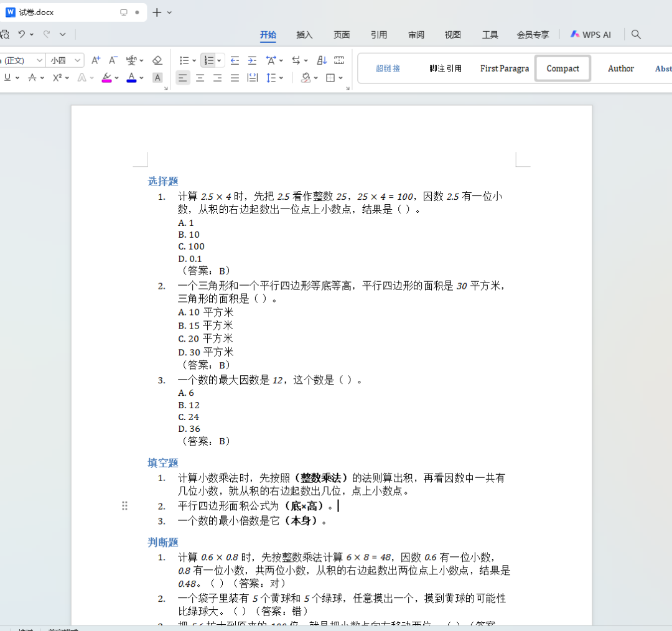Screen dimensions: 672x631
Task: Toggle distributed alignment
Action: click(253, 78)
